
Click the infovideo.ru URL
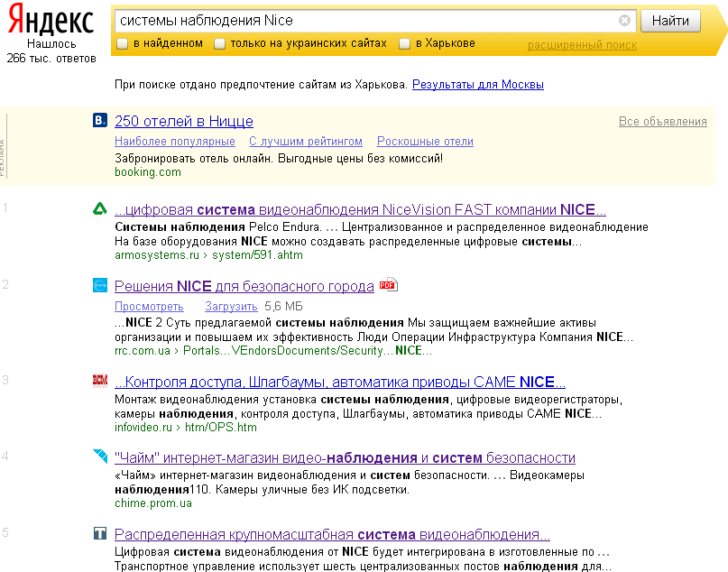143,427
